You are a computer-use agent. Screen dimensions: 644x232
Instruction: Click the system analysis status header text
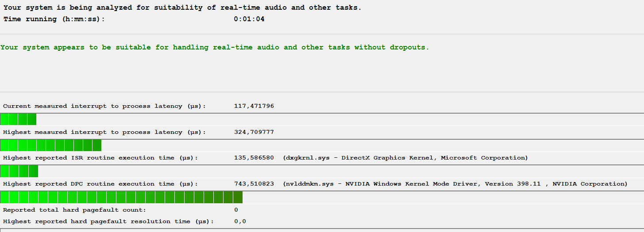[182, 8]
